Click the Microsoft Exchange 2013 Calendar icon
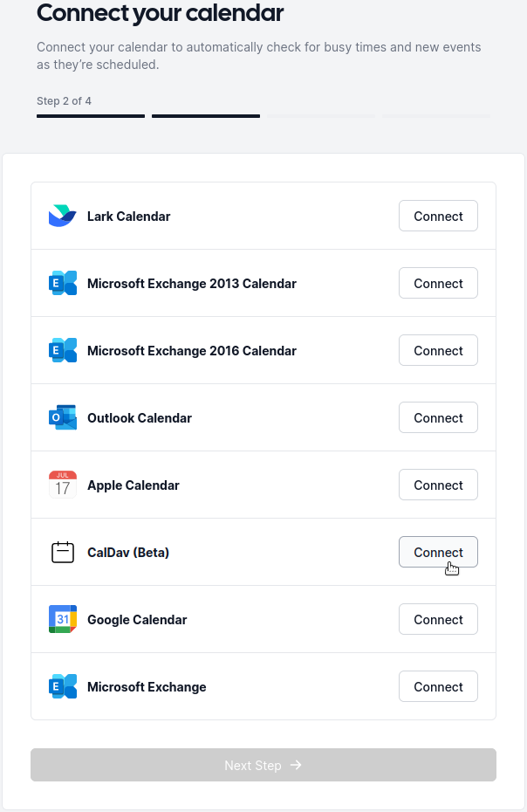Viewport: 527px width, 812px height. coord(63,283)
